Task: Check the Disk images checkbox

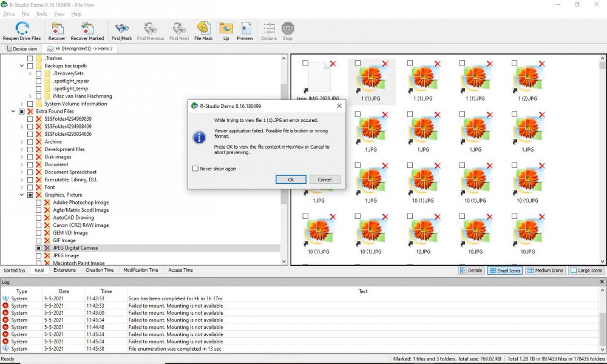Action: pos(30,157)
